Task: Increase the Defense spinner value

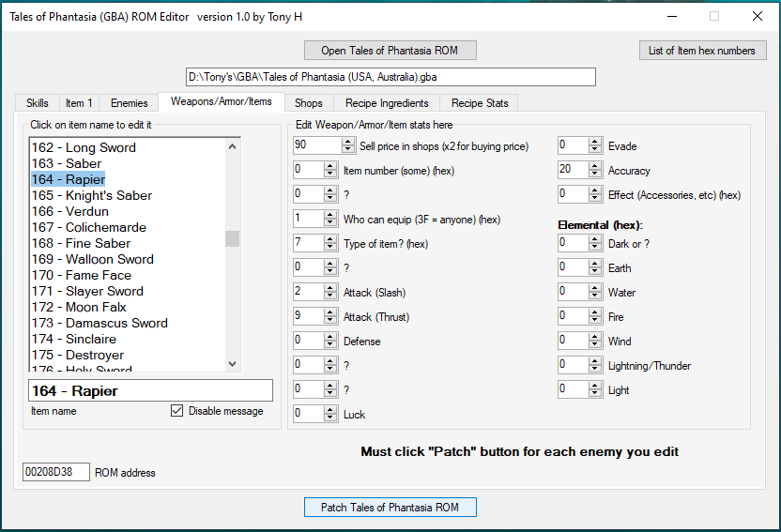Action: [329, 337]
